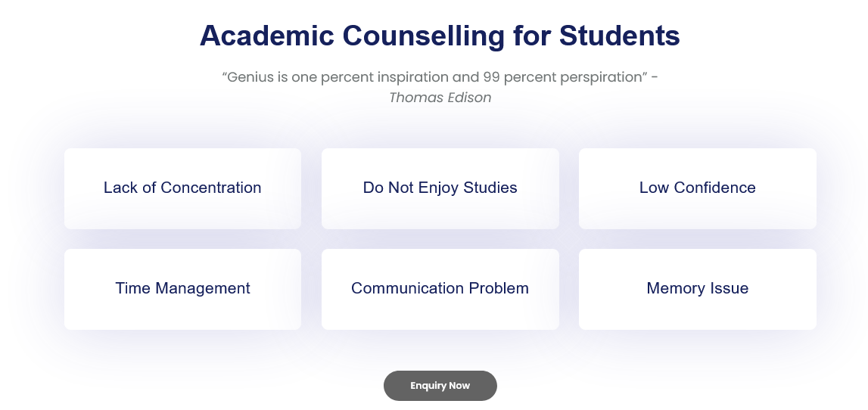This screenshot has height=410, width=868.
Task: Select the Do Not Enjoy Studies card
Action: [x=440, y=188]
